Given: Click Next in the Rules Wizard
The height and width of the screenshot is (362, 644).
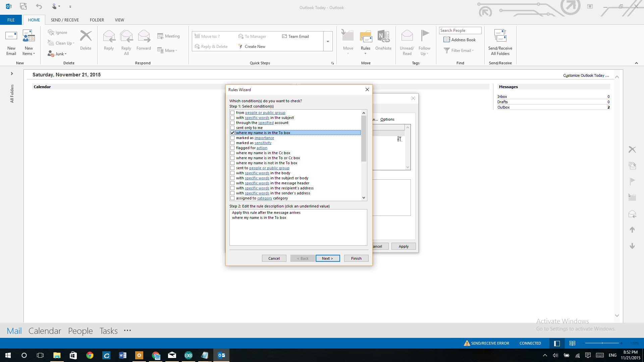Looking at the screenshot, I should 327,258.
